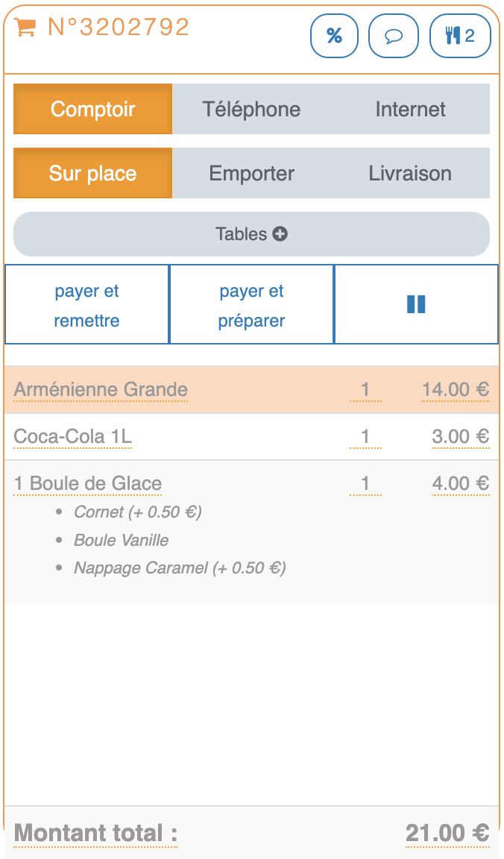Select the Comptoir order source
Viewport: 504px width, 859px height.
93,109
